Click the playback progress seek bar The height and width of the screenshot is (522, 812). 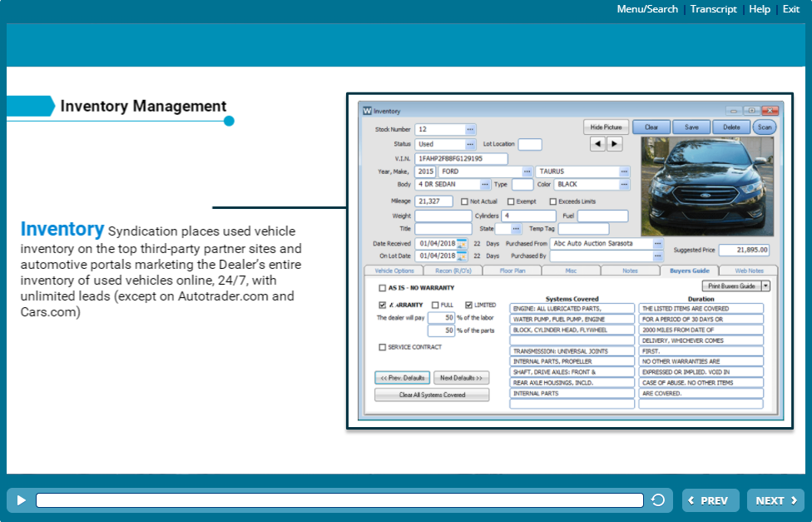click(339, 500)
